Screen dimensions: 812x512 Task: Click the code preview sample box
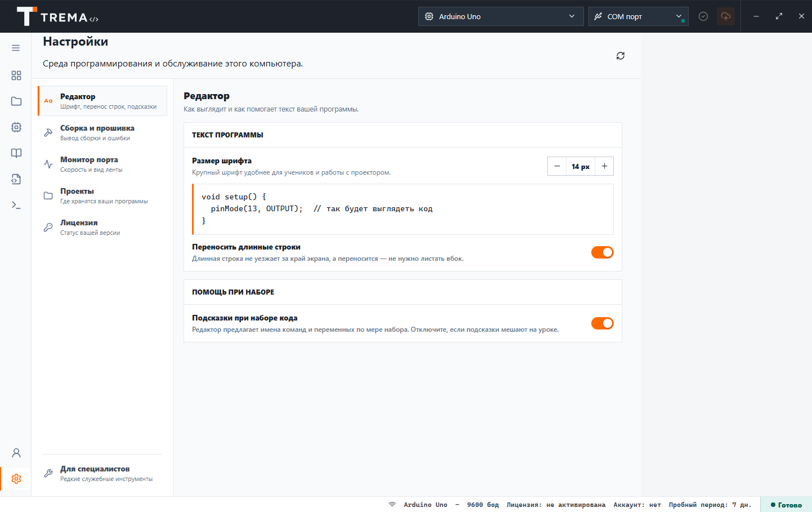tap(403, 209)
